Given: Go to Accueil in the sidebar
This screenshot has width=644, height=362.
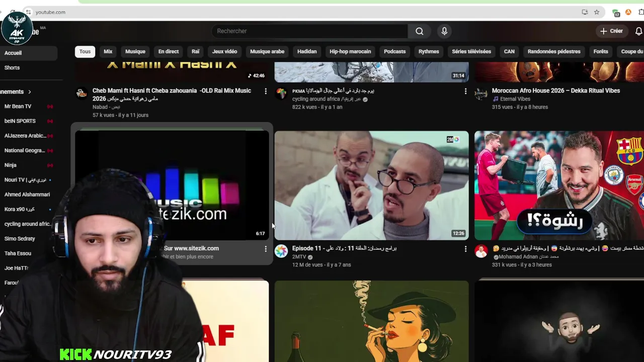Looking at the screenshot, I should pyautogui.click(x=28, y=53).
